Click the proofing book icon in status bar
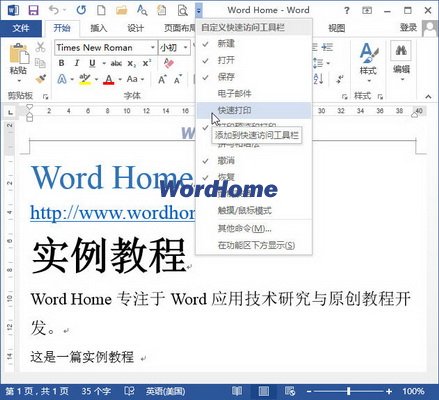Image resolution: width=439 pixels, height=400 pixels. coord(129,391)
